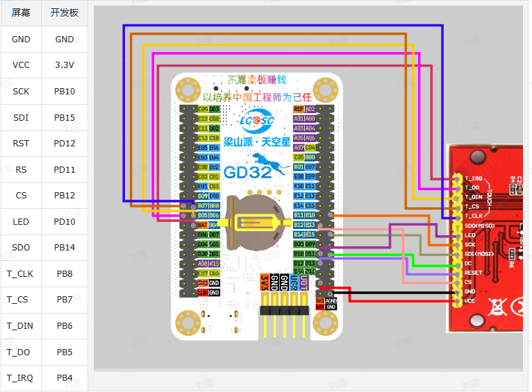Viewport: 532px width, 392px height.
Task: Click the 不靠卖板赚钱 slogan text
Action: pyautogui.click(x=257, y=80)
